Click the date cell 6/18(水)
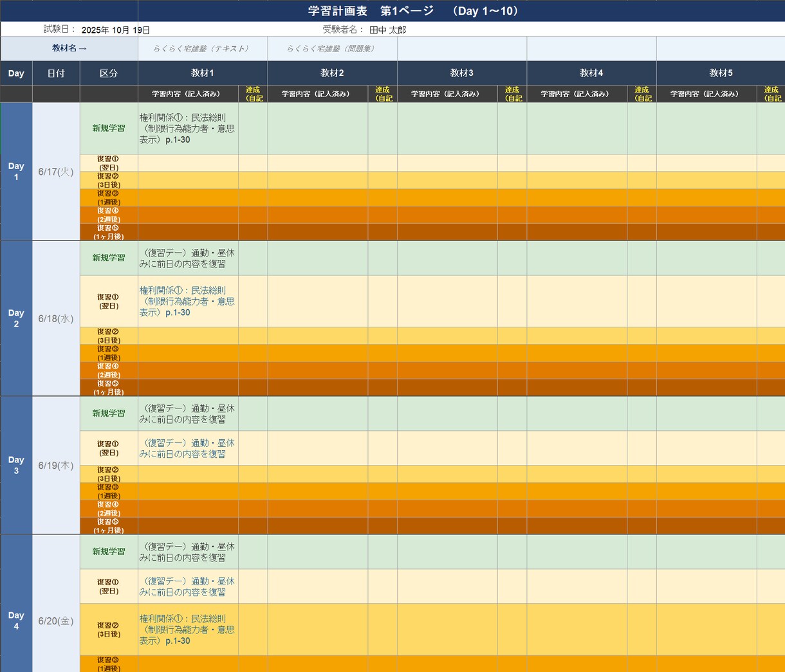Image resolution: width=785 pixels, height=672 pixels. click(56, 318)
